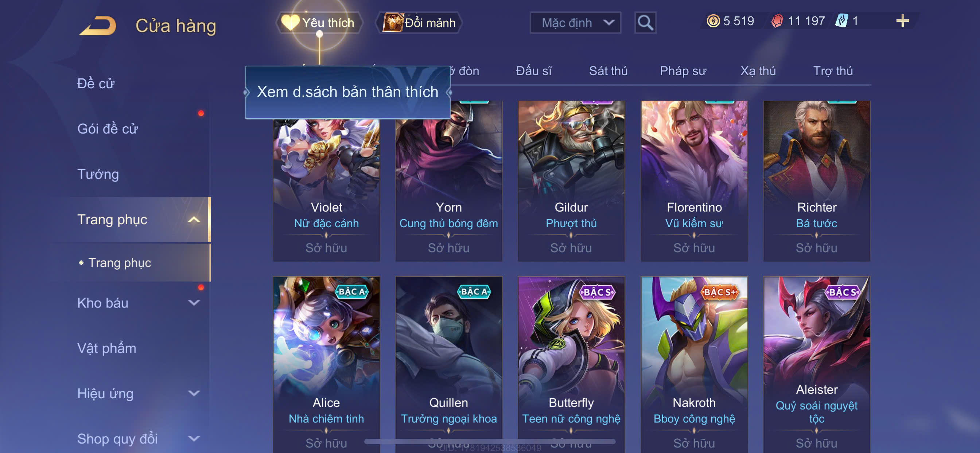The width and height of the screenshot is (980, 453).
Task: Open Đổi mảnh fragment exchange chest
Action: pos(419,23)
